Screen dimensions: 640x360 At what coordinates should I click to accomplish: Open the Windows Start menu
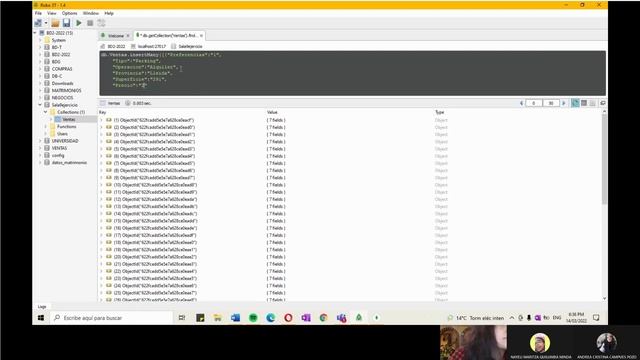point(41,318)
